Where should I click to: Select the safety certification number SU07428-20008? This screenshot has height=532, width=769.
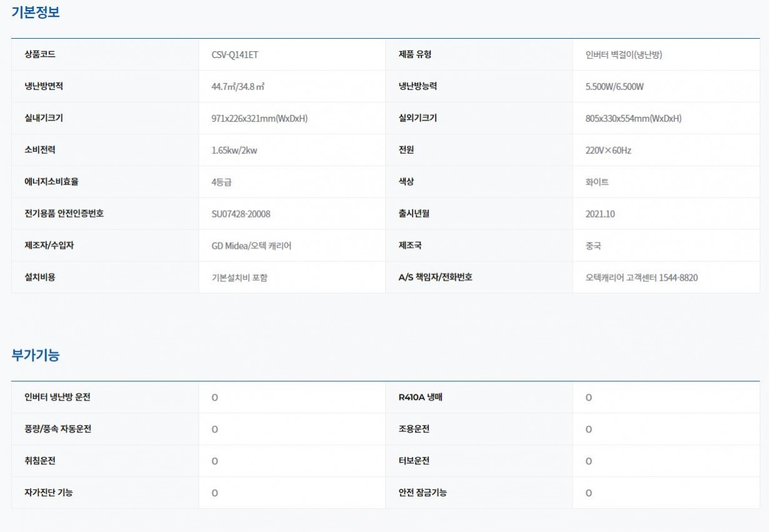pyautogui.click(x=241, y=214)
